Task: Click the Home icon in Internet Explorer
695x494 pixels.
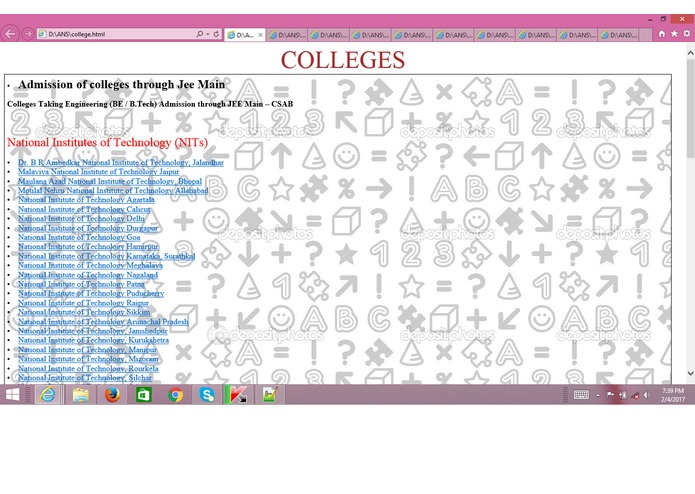Action: coord(662,34)
